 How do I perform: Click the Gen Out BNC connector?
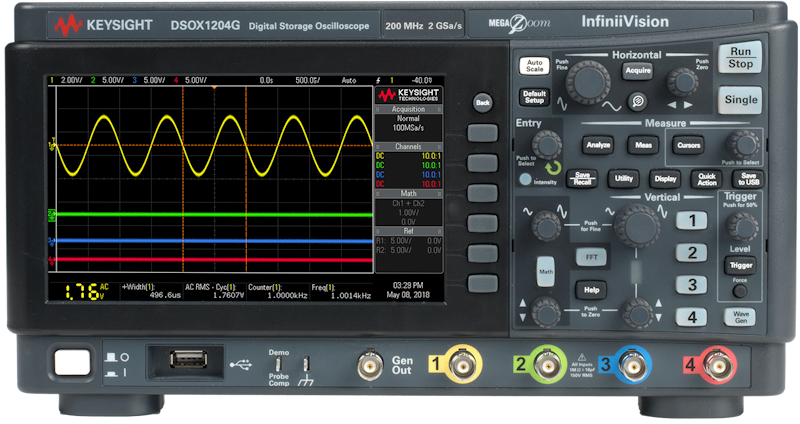coord(370,365)
